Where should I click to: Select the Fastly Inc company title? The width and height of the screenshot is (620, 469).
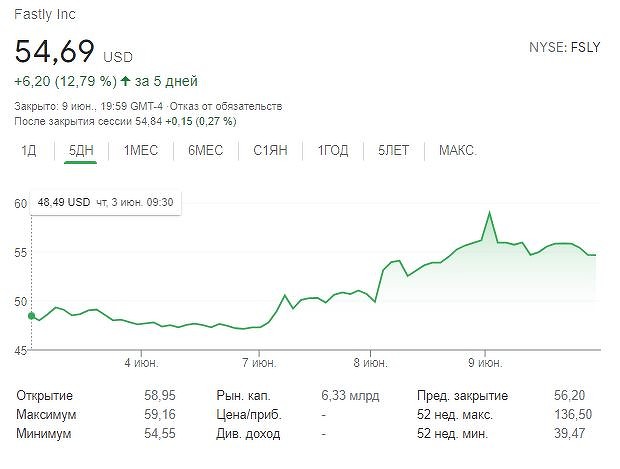(x=45, y=15)
